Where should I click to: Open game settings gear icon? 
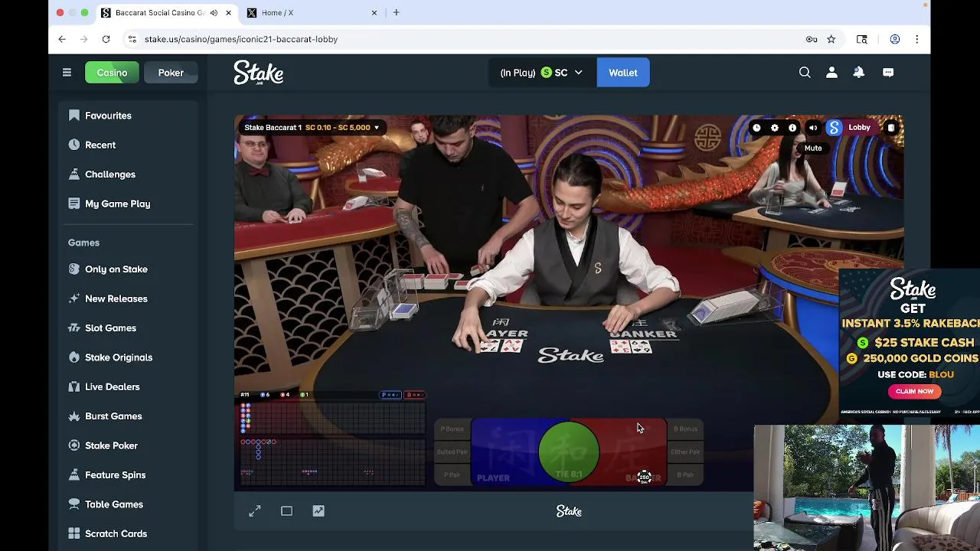tap(775, 128)
